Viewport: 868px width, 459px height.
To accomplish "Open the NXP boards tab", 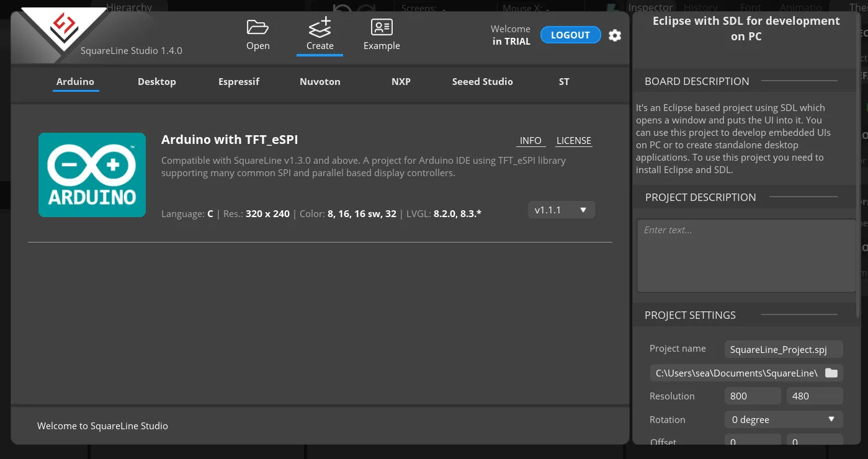I will 401,82.
